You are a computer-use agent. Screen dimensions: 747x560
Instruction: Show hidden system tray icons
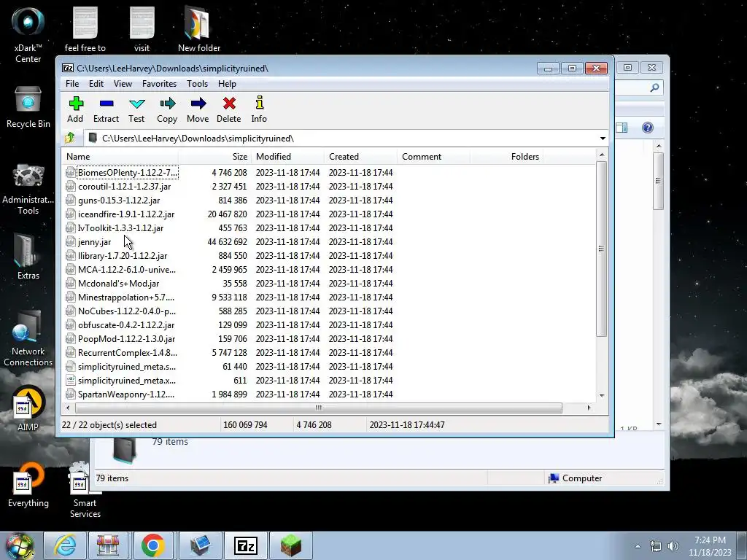point(638,546)
